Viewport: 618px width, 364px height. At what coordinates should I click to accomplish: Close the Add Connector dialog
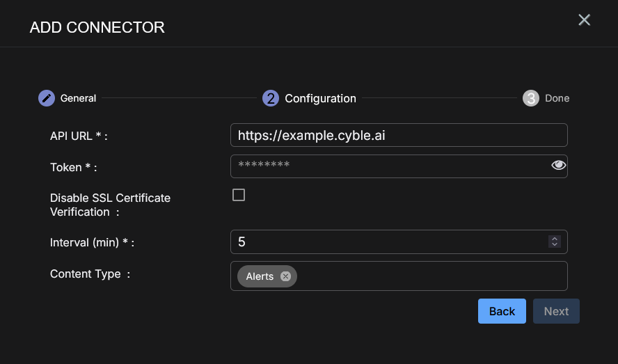coord(584,20)
